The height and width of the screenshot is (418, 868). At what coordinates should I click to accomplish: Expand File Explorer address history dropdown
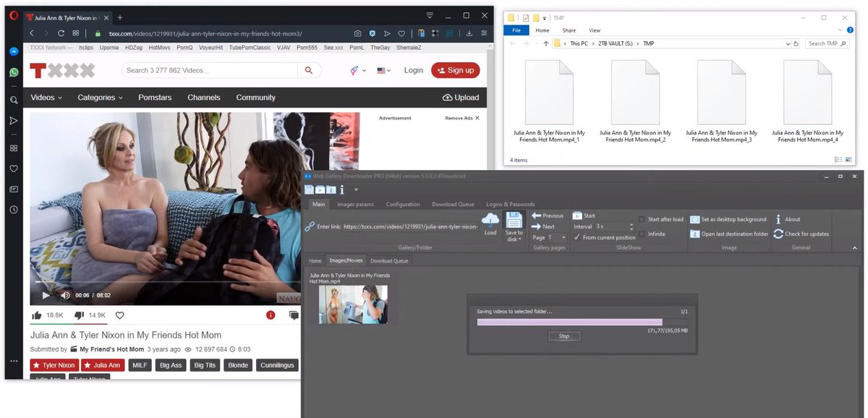pos(787,43)
